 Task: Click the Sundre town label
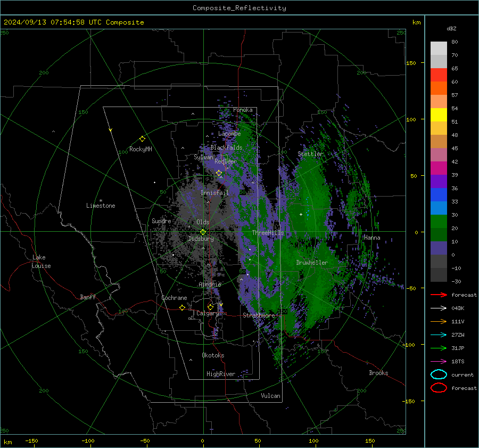[161, 221]
